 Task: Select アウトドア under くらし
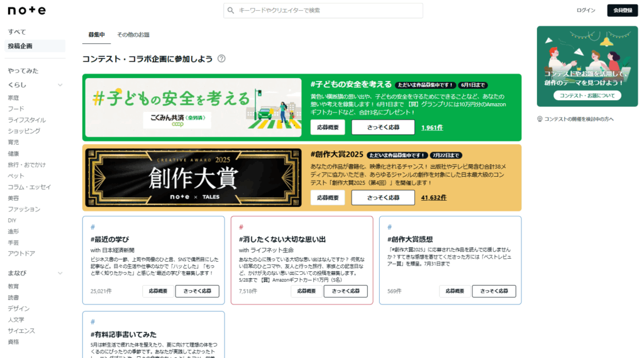pos(21,254)
